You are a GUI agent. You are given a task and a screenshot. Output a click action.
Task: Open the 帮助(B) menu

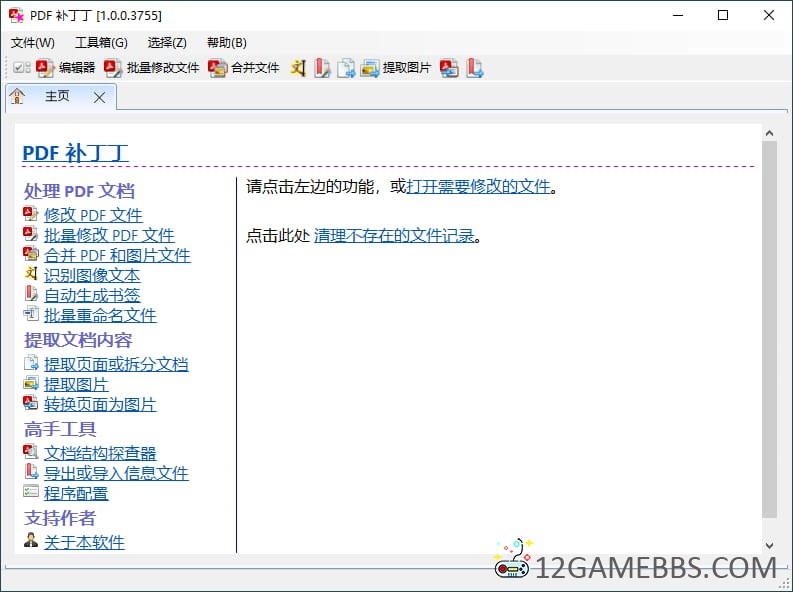pos(227,43)
